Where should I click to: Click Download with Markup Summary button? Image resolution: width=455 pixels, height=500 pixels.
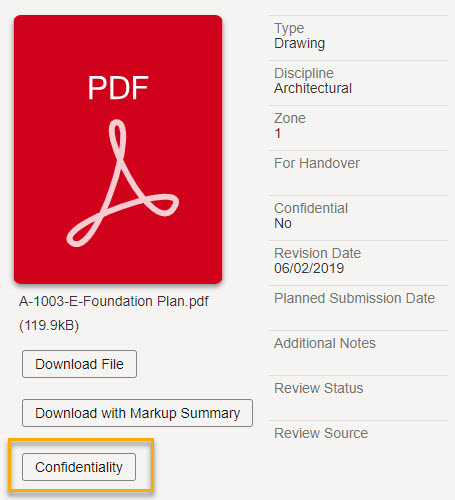137,413
